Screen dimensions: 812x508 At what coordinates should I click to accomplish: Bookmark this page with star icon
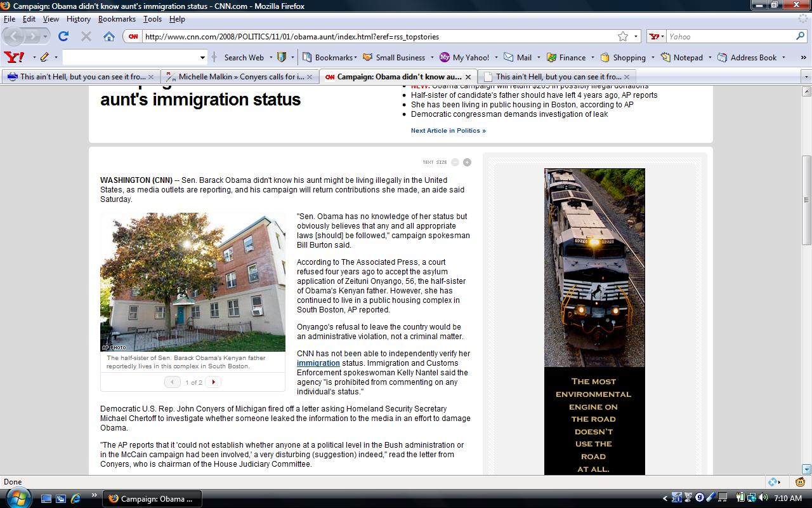coord(623,36)
